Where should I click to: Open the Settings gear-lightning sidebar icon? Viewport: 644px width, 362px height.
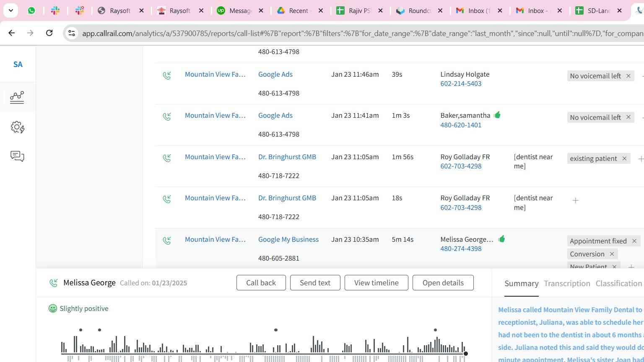click(x=17, y=127)
